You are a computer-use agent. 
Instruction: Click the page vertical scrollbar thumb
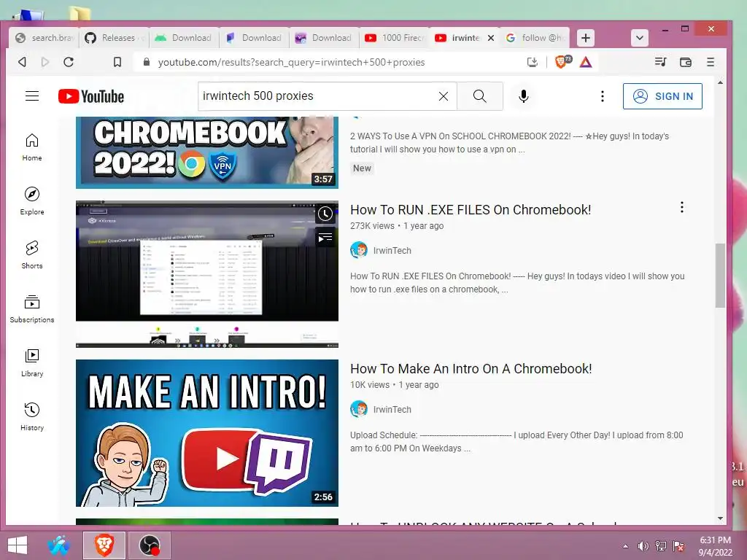tap(720, 275)
